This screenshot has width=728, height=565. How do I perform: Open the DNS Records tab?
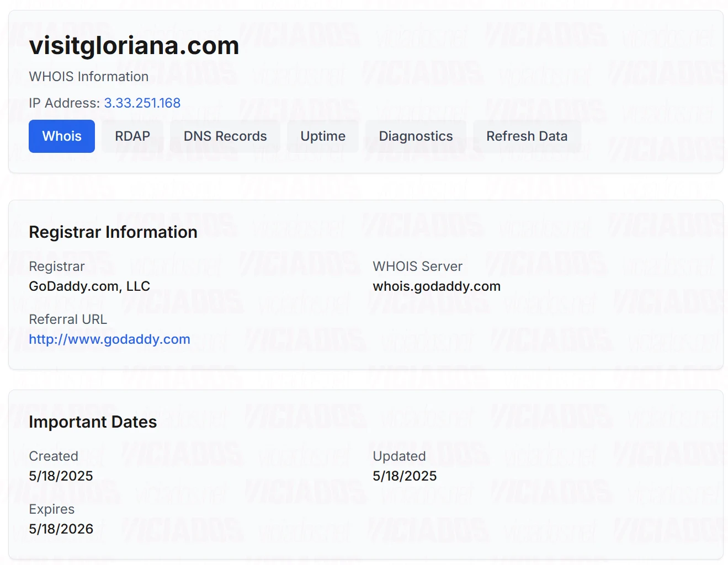pos(225,136)
